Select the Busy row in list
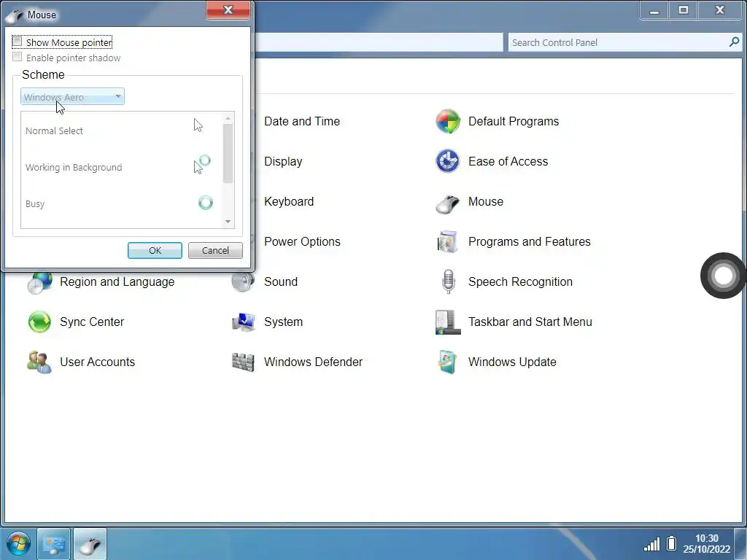 pos(122,204)
